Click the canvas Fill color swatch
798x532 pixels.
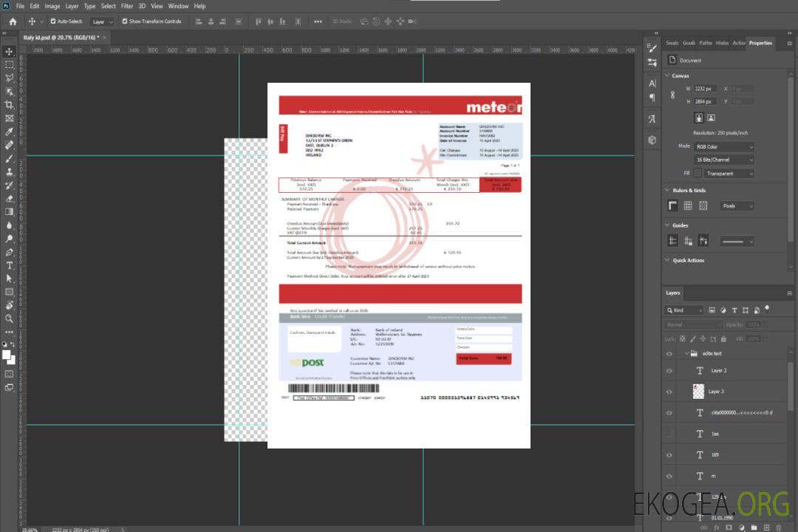(698, 174)
